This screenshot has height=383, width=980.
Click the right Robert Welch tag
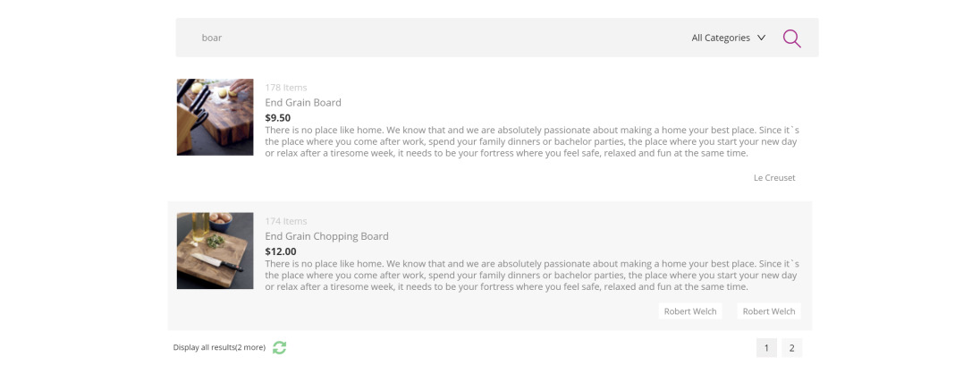pyautogui.click(x=769, y=311)
